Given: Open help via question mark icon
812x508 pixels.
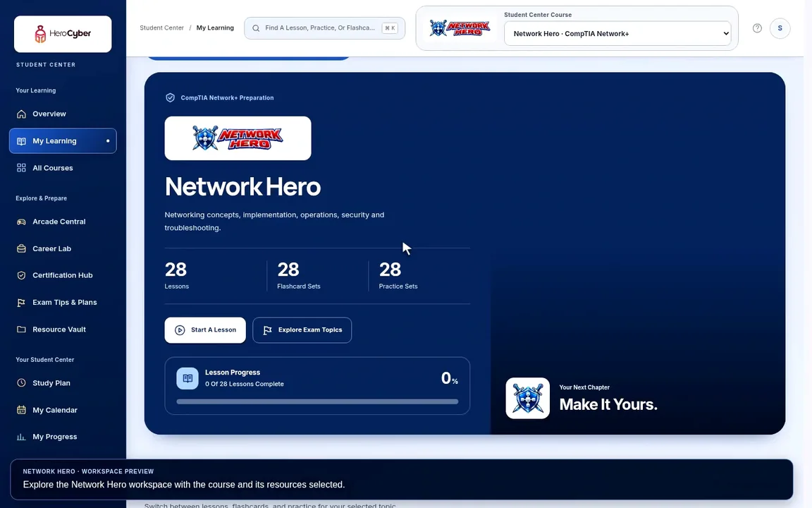Looking at the screenshot, I should tap(757, 28).
